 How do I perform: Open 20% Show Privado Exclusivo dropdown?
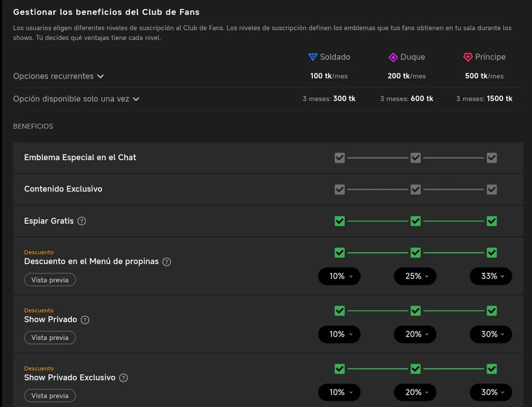415,393
